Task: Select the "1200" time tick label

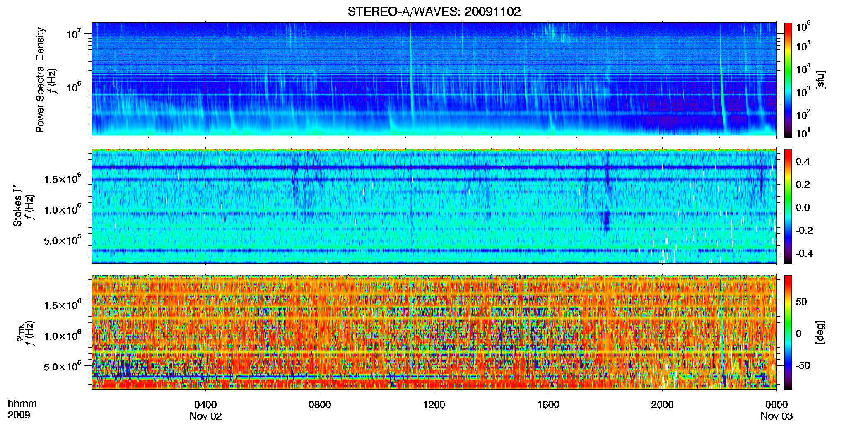Action: coord(434,404)
